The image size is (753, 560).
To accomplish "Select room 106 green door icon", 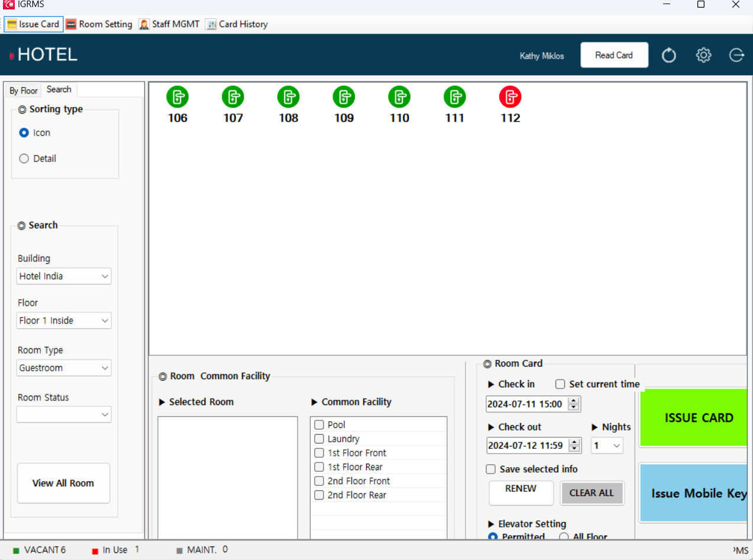I will coord(177,96).
